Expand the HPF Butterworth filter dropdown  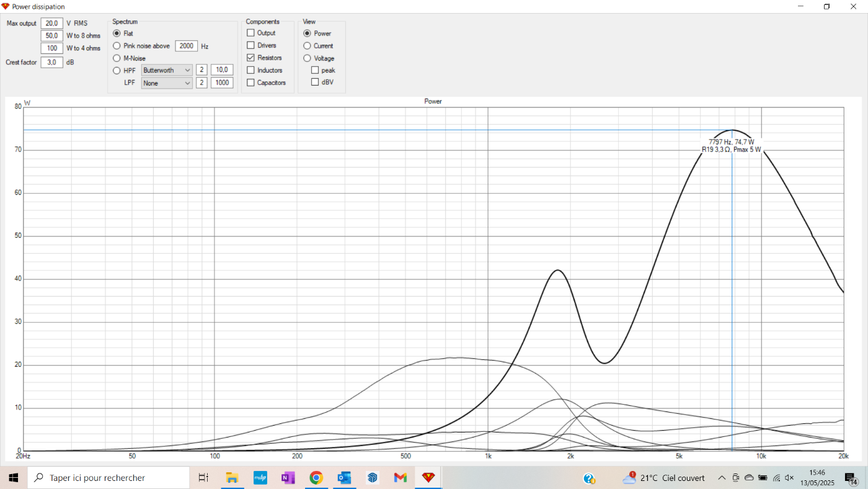pyautogui.click(x=167, y=70)
